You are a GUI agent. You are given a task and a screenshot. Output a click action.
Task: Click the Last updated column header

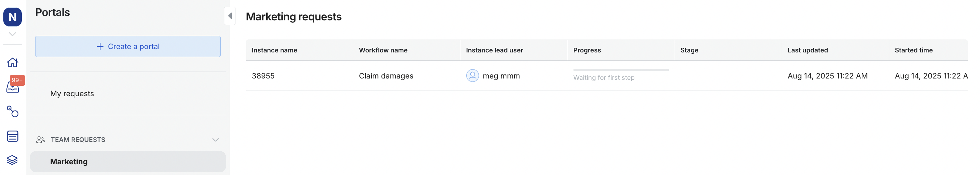click(x=807, y=50)
